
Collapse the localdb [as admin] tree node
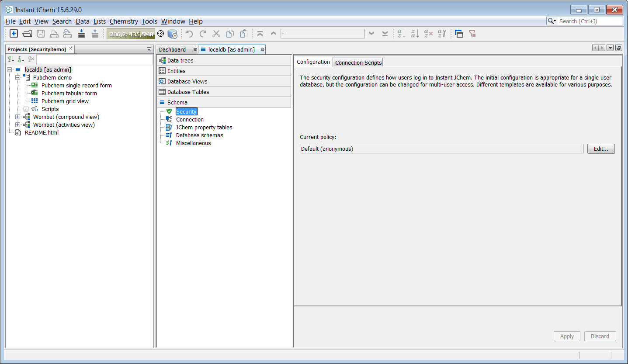(10, 70)
